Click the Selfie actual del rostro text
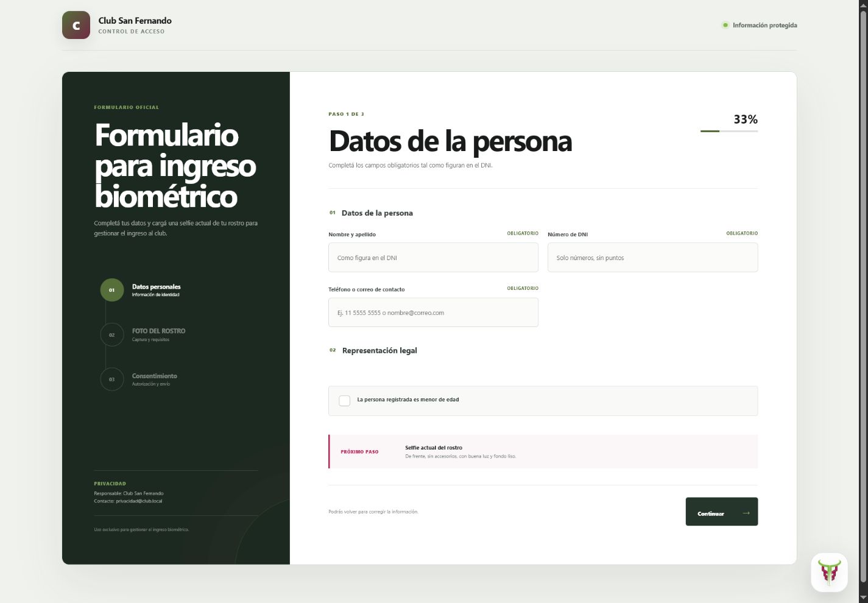The width and height of the screenshot is (868, 603). 434,448
